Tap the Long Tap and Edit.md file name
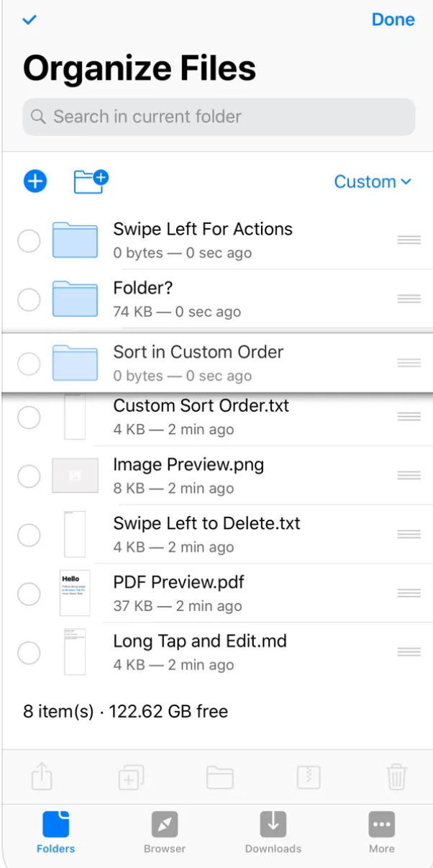Screen dimensions: 433x868 tap(200, 641)
